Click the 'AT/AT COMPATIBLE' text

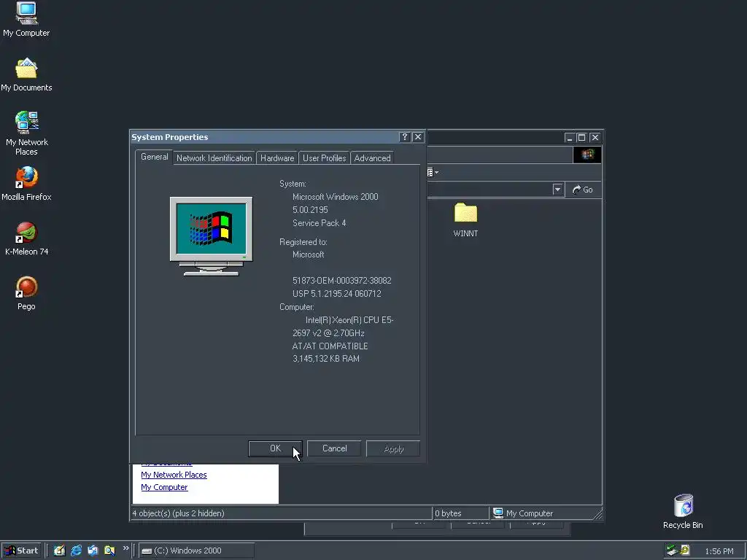point(330,346)
